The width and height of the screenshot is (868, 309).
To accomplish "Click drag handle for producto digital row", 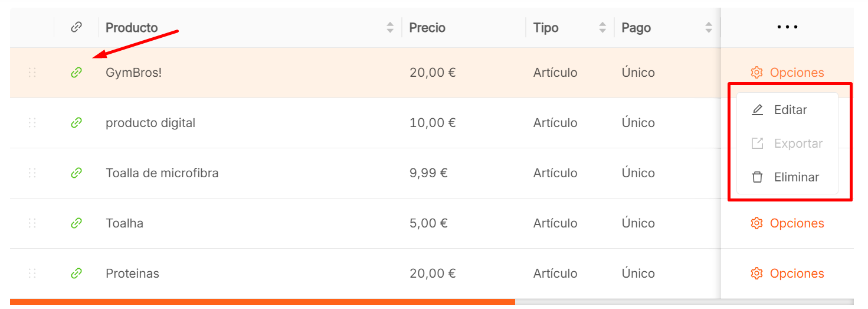I will point(32,123).
